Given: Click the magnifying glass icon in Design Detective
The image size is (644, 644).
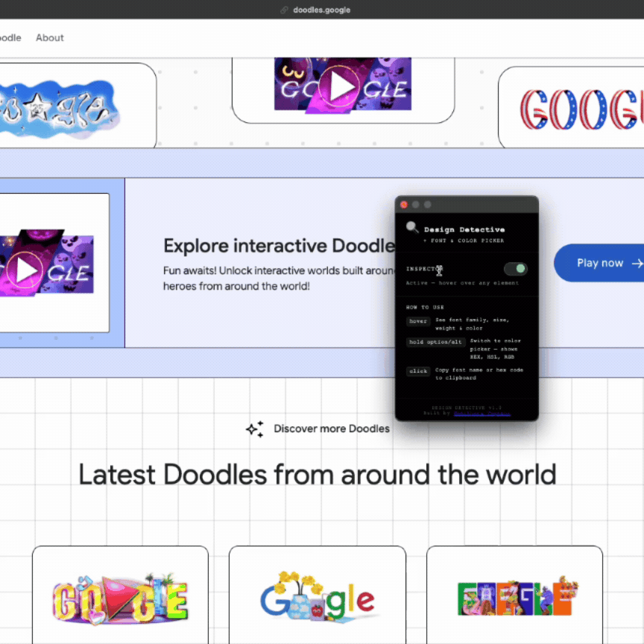Looking at the screenshot, I should tap(412, 227).
